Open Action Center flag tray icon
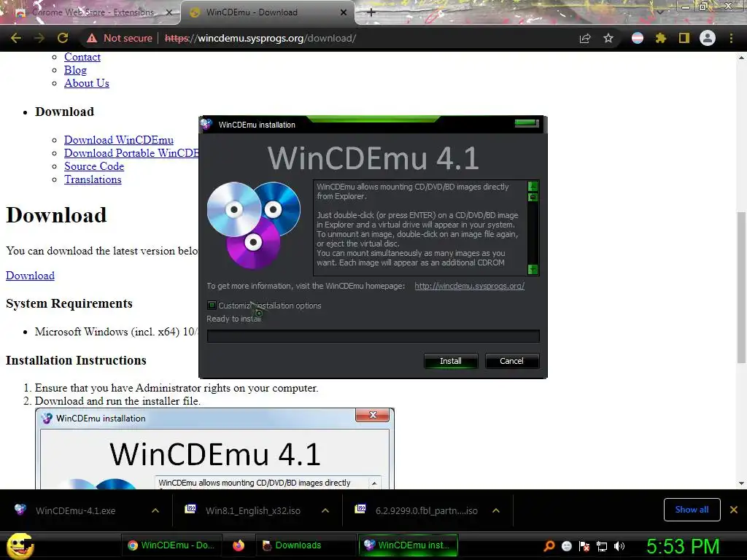The width and height of the screenshot is (747, 560). (584, 545)
